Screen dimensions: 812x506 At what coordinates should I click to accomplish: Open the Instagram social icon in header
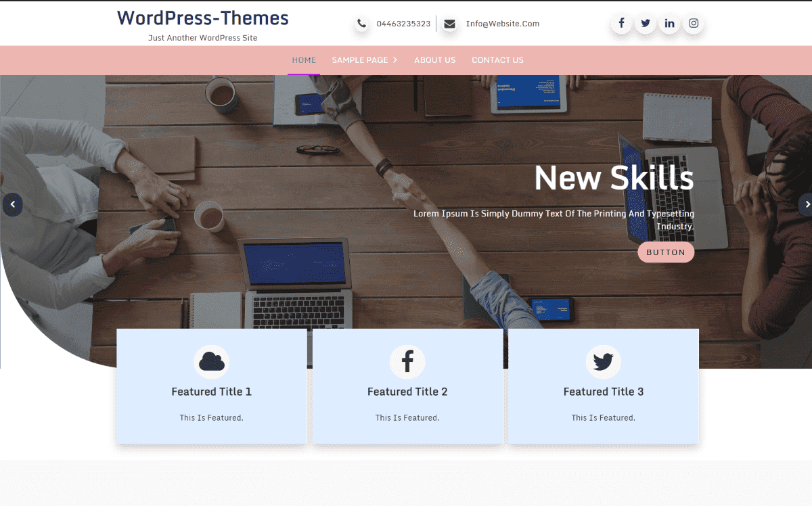[694, 23]
